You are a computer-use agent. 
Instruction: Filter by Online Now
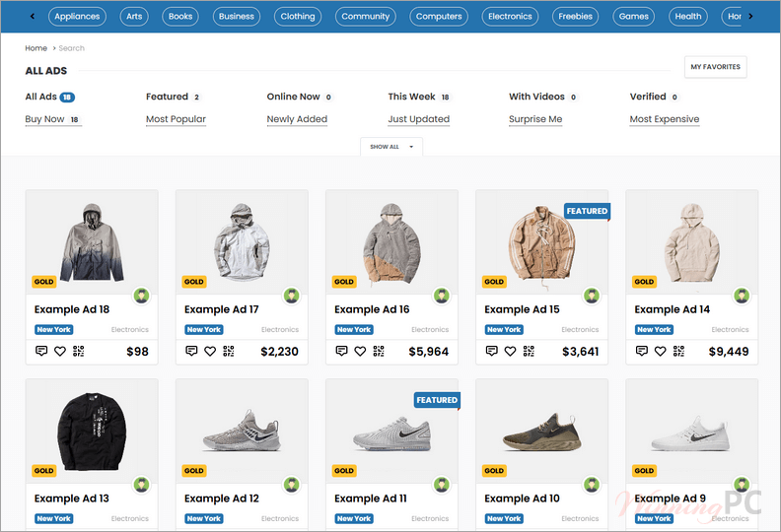click(300, 97)
